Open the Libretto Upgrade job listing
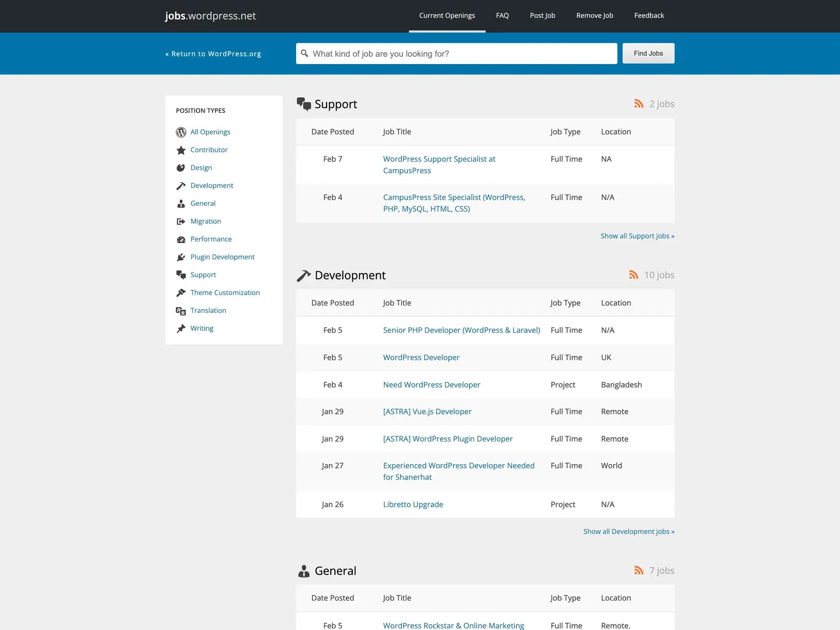Image resolution: width=840 pixels, height=630 pixels. (x=413, y=505)
